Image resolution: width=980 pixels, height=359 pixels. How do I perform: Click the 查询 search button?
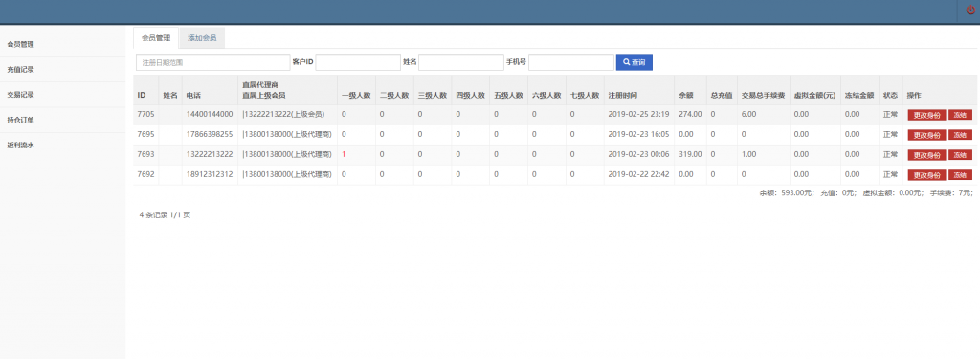635,62
